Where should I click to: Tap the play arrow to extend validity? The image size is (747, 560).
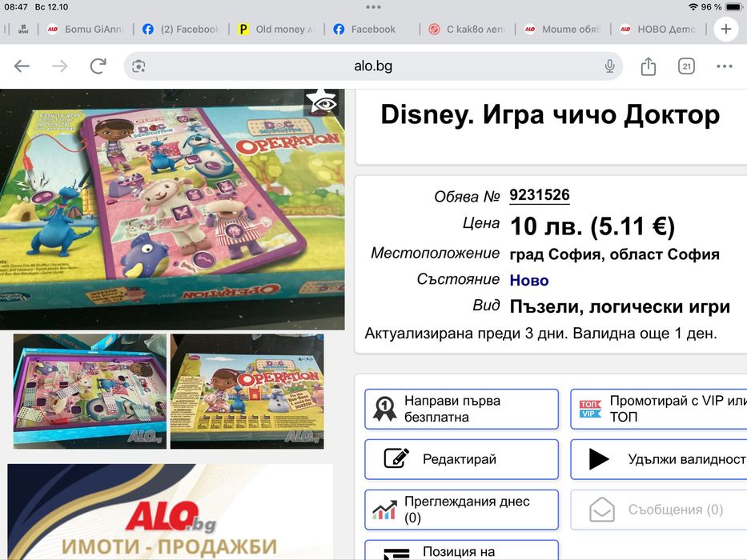pos(599,459)
